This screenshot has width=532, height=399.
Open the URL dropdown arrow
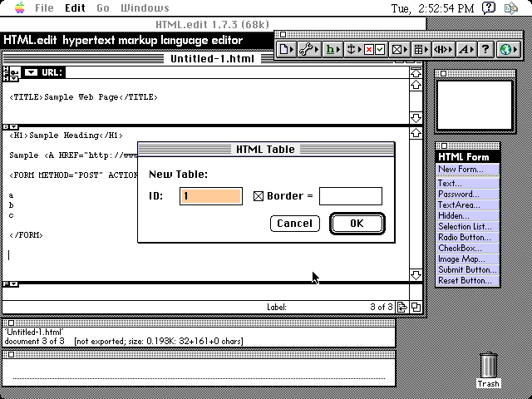tap(31, 72)
